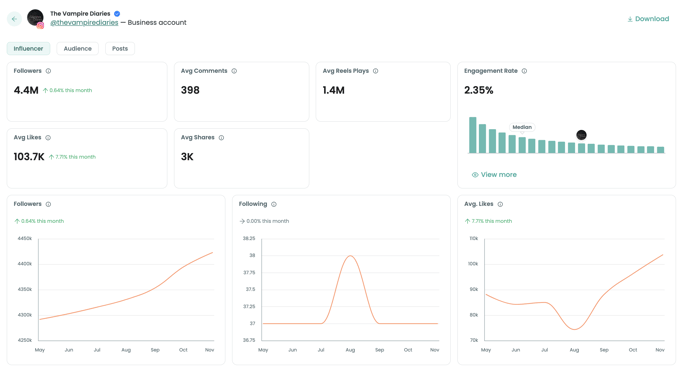Click the 398 average comments value
Image resolution: width=688 pixels, height=370 pixels.
[190, 90]
